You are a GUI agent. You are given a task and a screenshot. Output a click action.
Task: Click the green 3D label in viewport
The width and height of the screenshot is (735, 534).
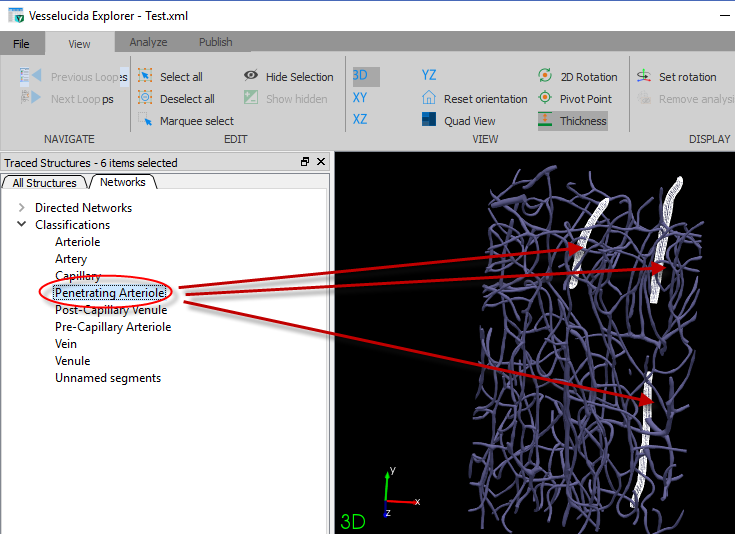[x=353, y=521]
